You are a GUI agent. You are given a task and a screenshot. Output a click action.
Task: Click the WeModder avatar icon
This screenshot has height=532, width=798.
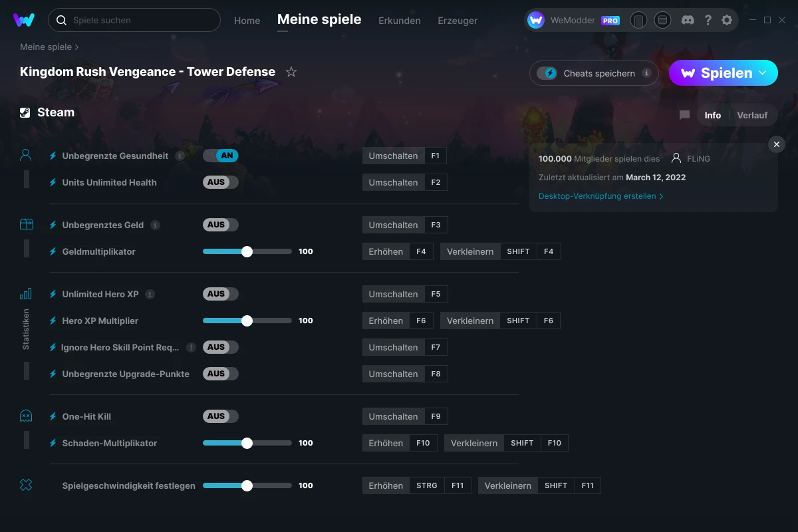(x=536, y=21)
